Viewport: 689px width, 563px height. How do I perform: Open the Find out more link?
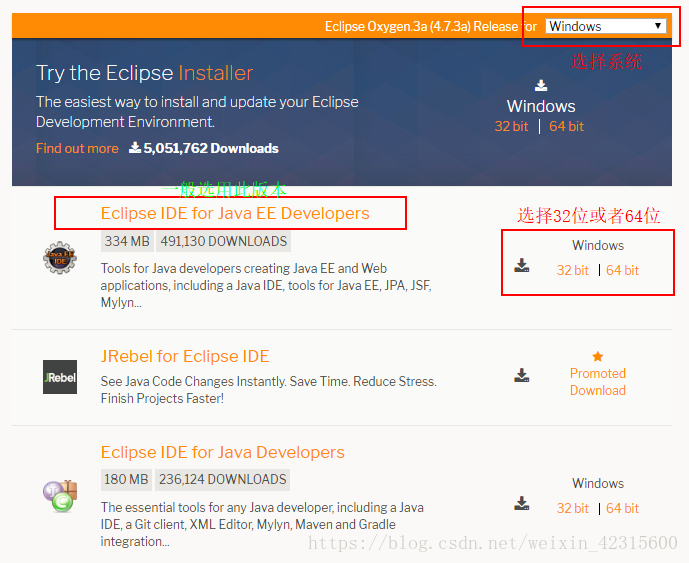[77, 149]
